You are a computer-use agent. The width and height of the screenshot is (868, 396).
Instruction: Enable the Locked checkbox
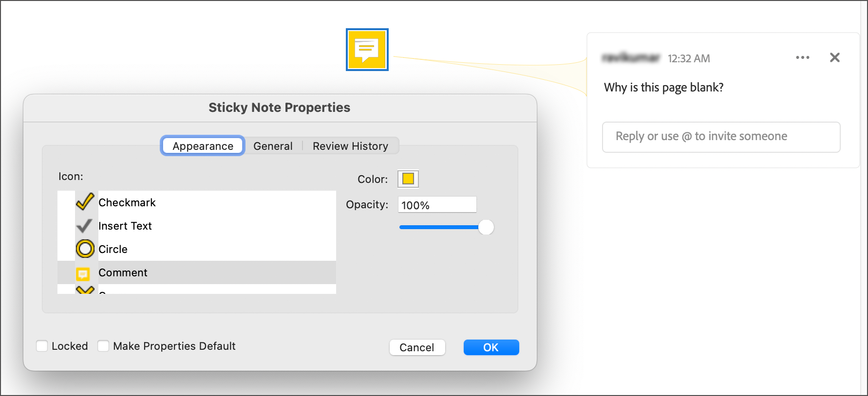tap(42, 346)
